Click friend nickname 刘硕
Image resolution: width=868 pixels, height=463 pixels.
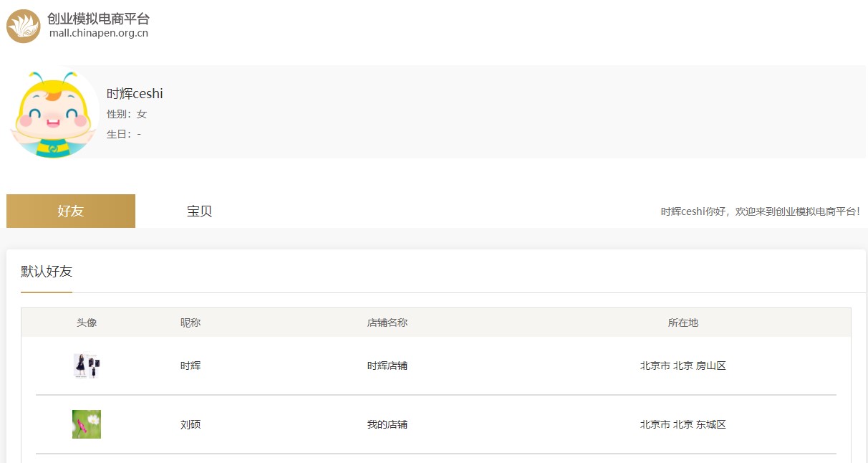(191, 424)
